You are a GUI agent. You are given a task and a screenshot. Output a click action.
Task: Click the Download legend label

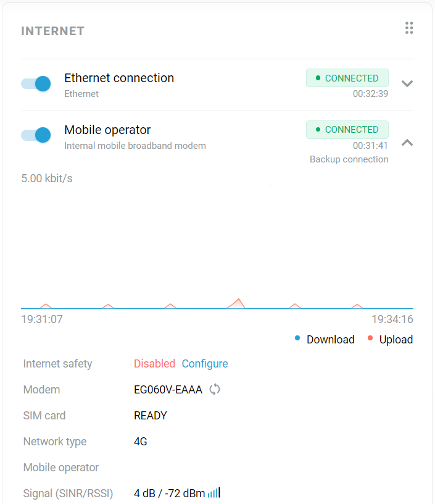click(330, 339)
